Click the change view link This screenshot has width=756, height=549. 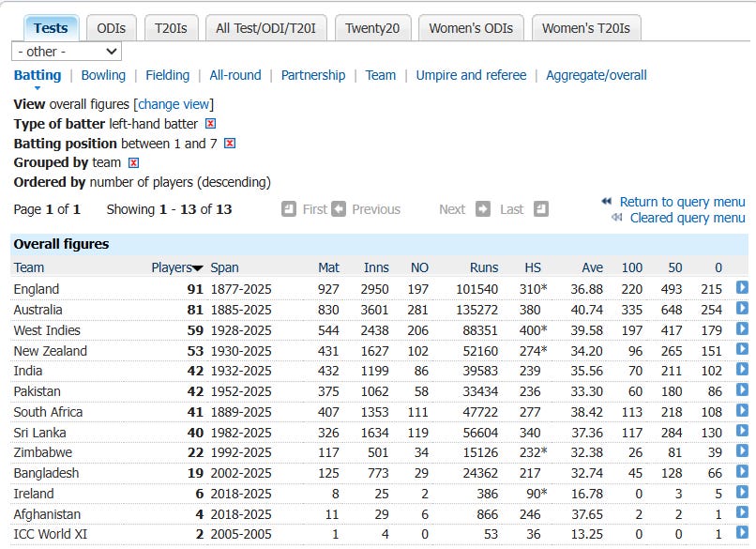174,104
